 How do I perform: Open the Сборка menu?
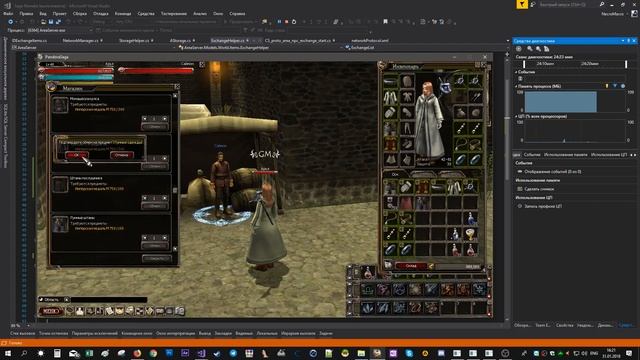pos(80,13)
